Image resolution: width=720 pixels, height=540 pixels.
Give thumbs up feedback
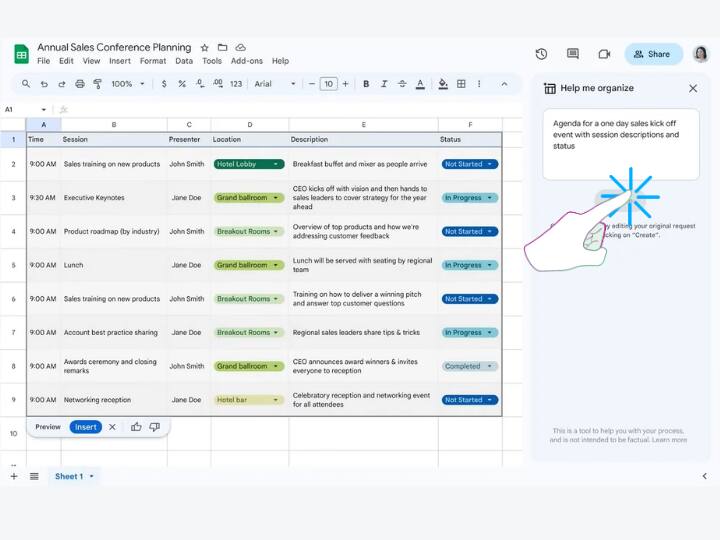tap(136, 427)
